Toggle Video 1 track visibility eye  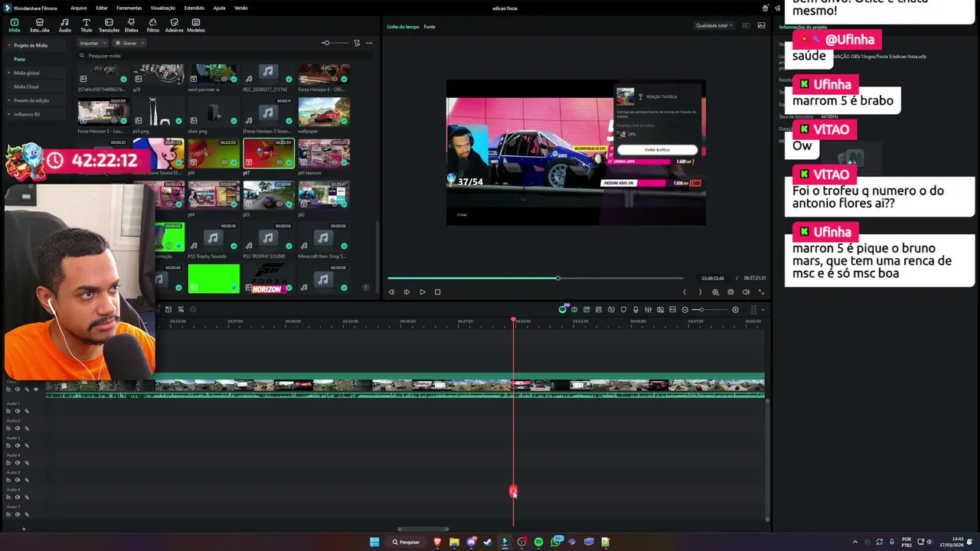[35, 389]
